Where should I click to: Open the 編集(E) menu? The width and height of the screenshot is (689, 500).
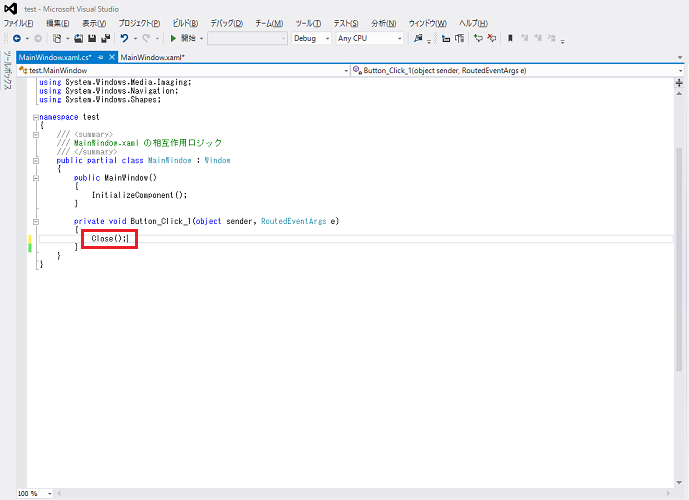58,23
